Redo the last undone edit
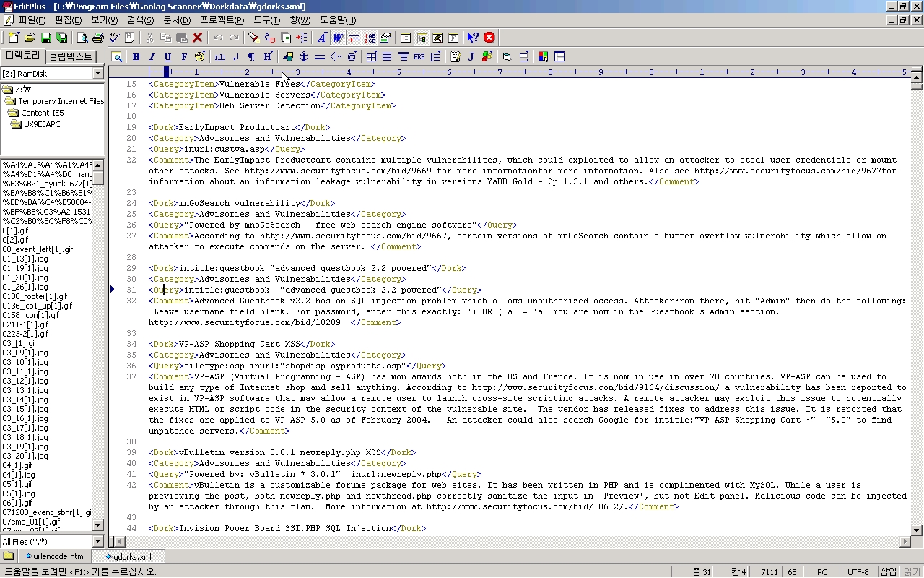 (x=233, y=38)
